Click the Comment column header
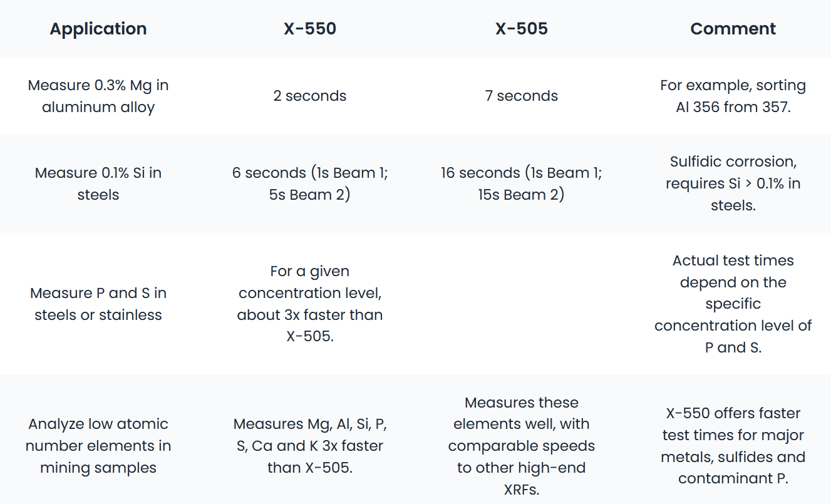The width and height of the screenshot is (831, 504). click(x=733, y=29)
